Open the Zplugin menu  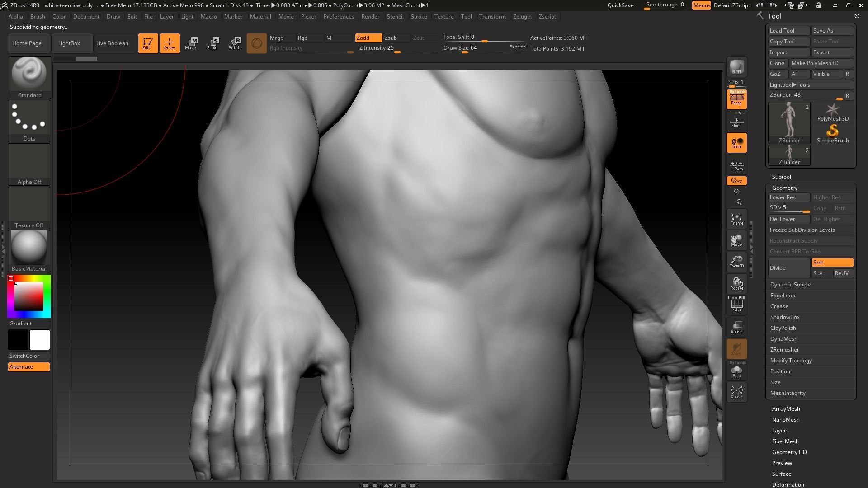522,17
